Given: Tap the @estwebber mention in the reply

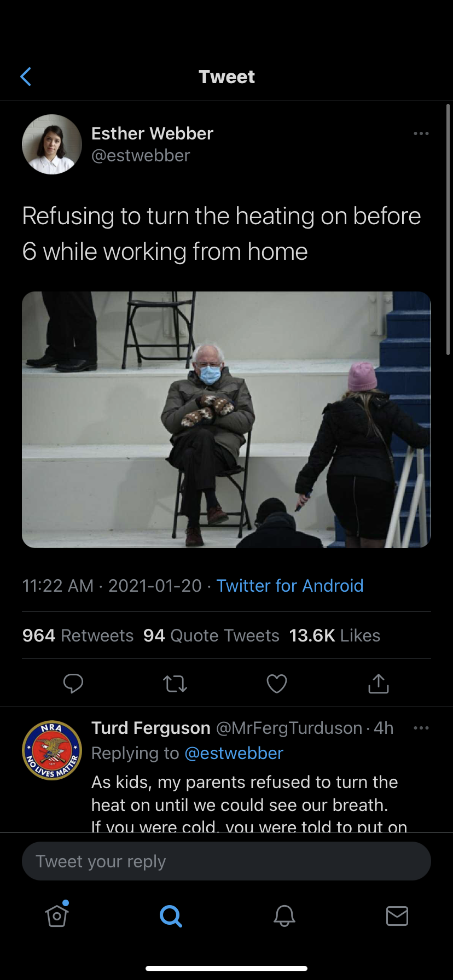Looking at the screenshot, I should (x=234, y=753).
